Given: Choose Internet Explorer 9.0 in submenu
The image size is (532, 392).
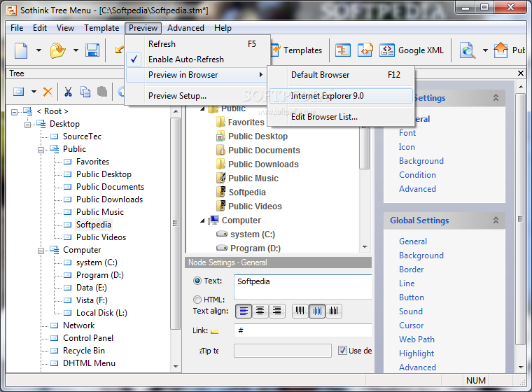Looking at the screenshot, I should [x=341, y=96].
